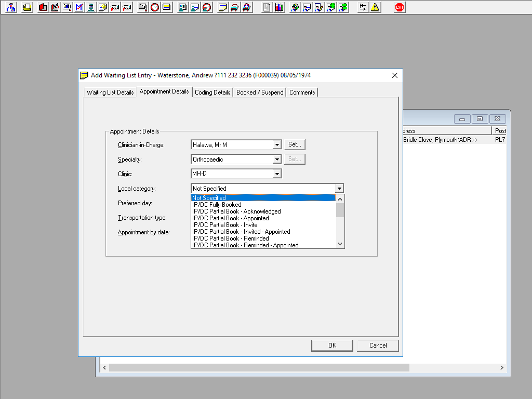
Task: Click the background window scroll-right arrow
Action: point(501,367)
